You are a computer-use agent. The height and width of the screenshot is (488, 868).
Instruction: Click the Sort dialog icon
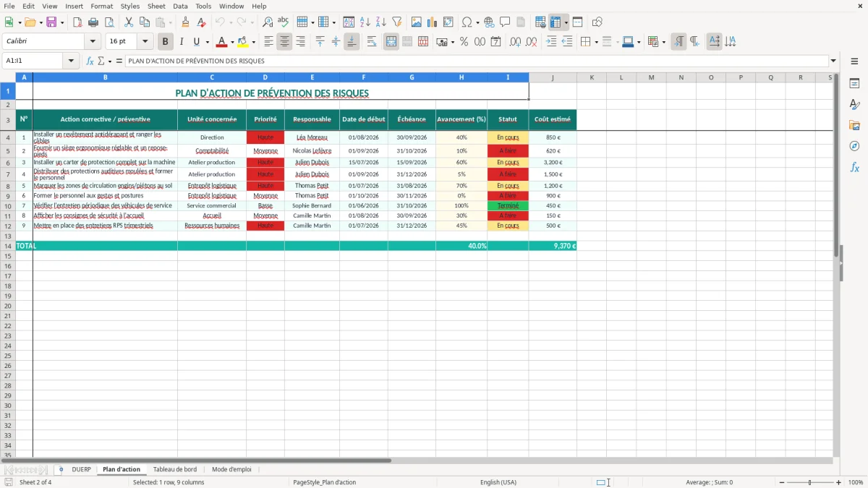tap(349, 22)
